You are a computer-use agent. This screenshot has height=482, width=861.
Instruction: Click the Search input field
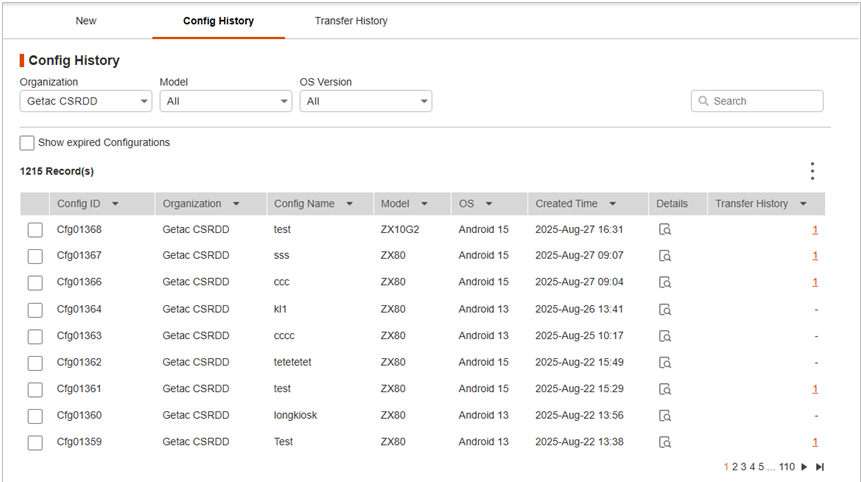pos(764,101)
